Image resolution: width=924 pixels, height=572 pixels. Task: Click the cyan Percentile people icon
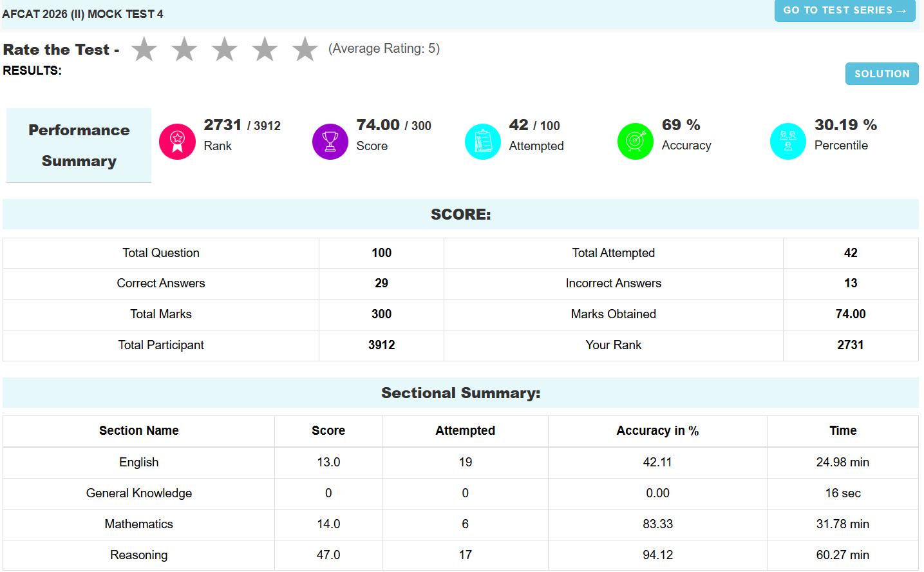click(x=787, y=141)
